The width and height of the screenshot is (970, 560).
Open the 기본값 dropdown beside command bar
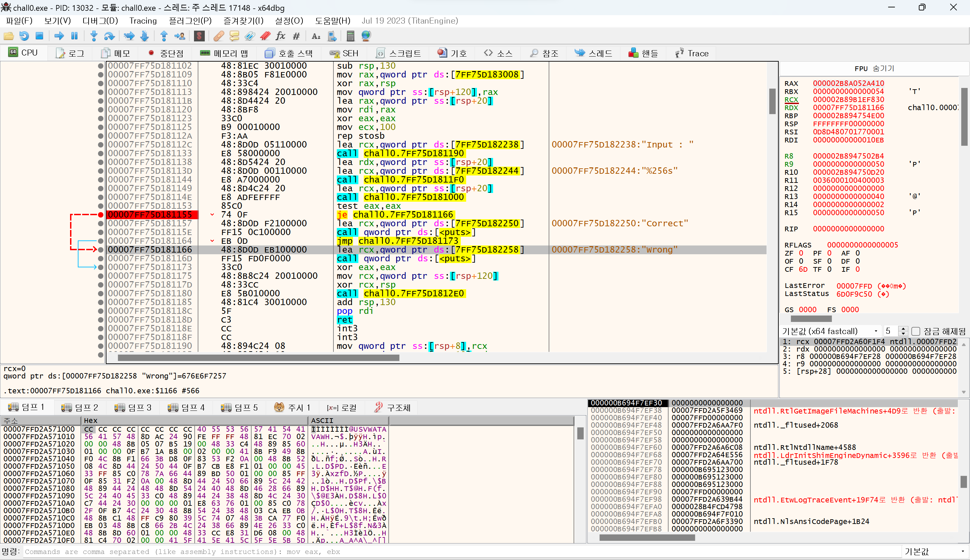coord(935,552)
